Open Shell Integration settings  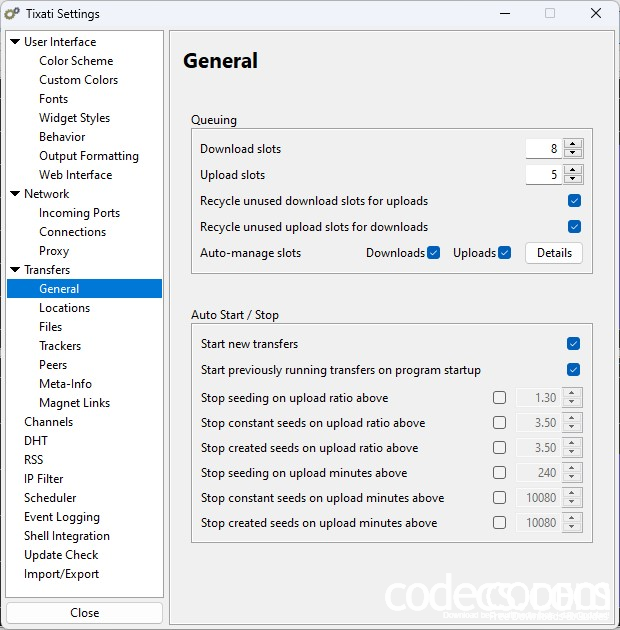click(x=67, y=536)
